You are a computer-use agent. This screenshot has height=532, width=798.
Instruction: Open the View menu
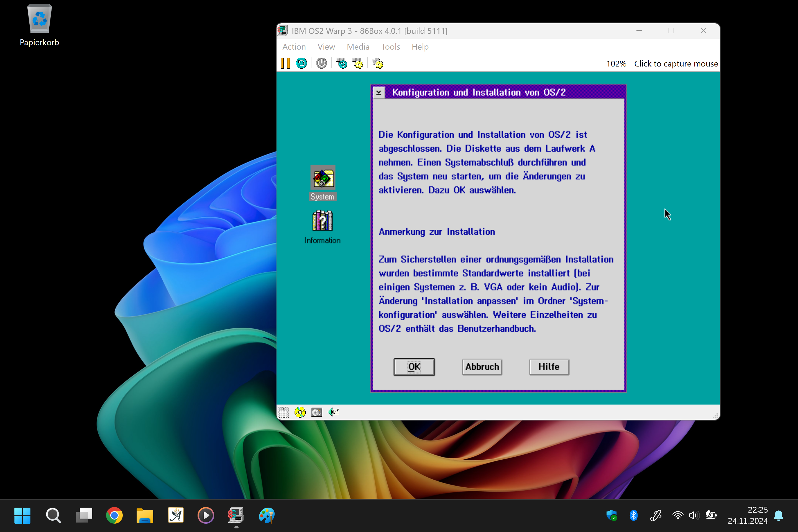pos(326,47)
